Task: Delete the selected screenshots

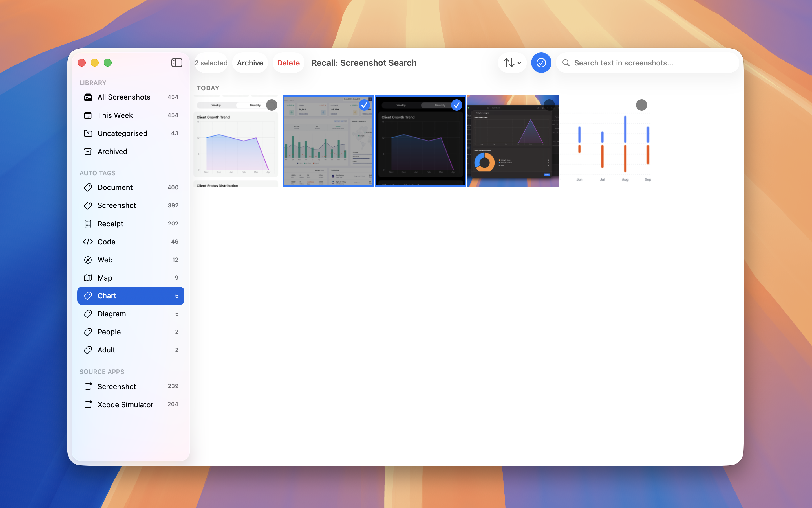Action: (288, 63)
